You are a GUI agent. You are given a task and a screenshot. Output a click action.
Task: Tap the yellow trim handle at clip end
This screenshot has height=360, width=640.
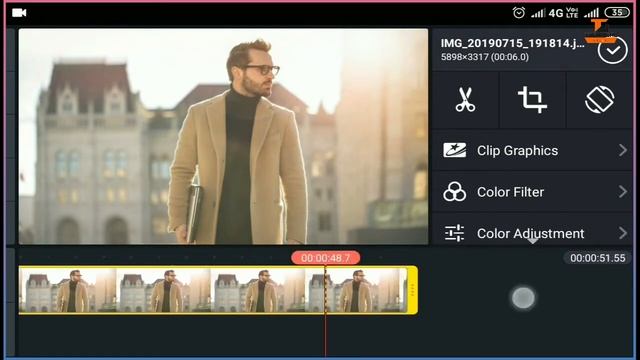point(412,290)
